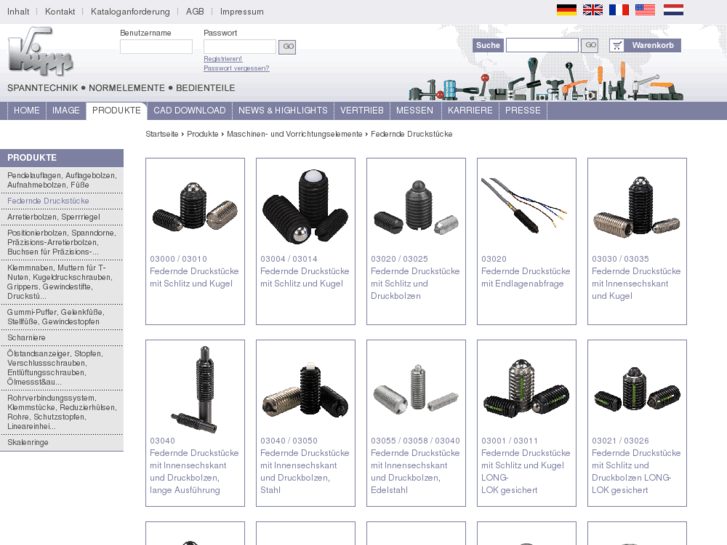Open the Registrieren link
Viewport: 727px width, 545px height.
(223, 59)
